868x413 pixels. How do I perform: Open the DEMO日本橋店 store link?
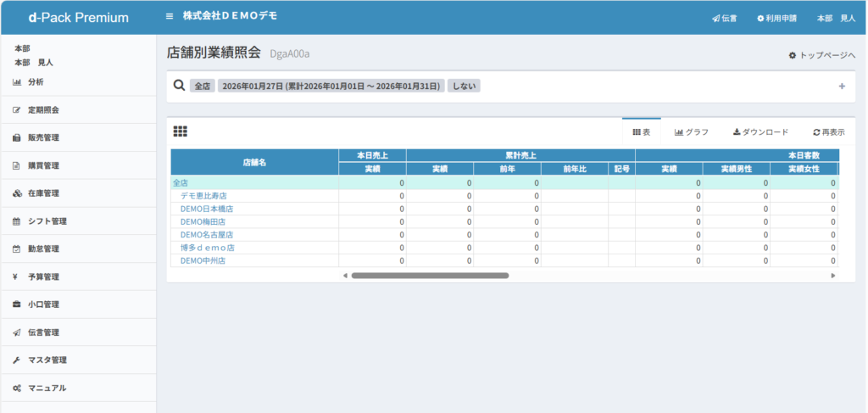click(x=206, y=209)
